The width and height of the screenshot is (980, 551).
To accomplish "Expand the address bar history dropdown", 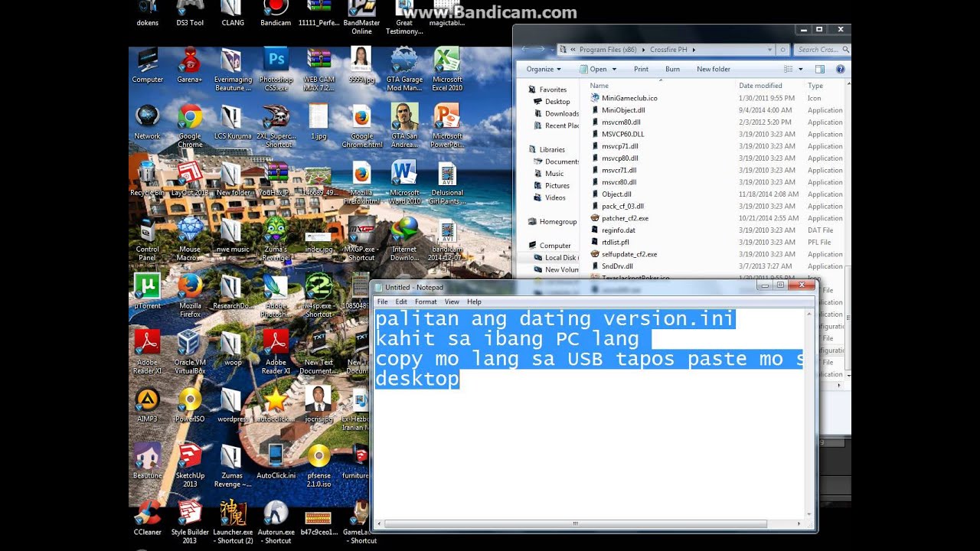I will 769,50.
